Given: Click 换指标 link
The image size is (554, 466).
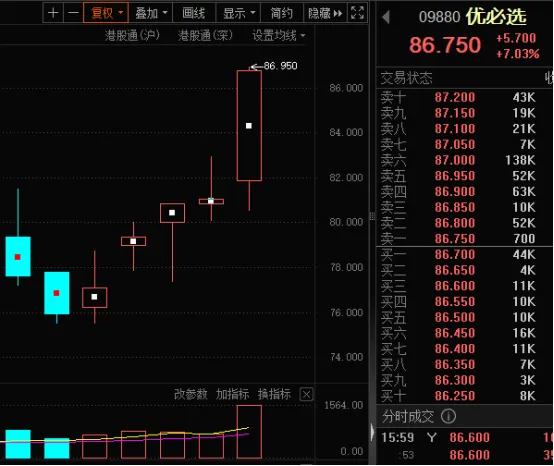Looking at the screenshot, I should tap(274, 394).
